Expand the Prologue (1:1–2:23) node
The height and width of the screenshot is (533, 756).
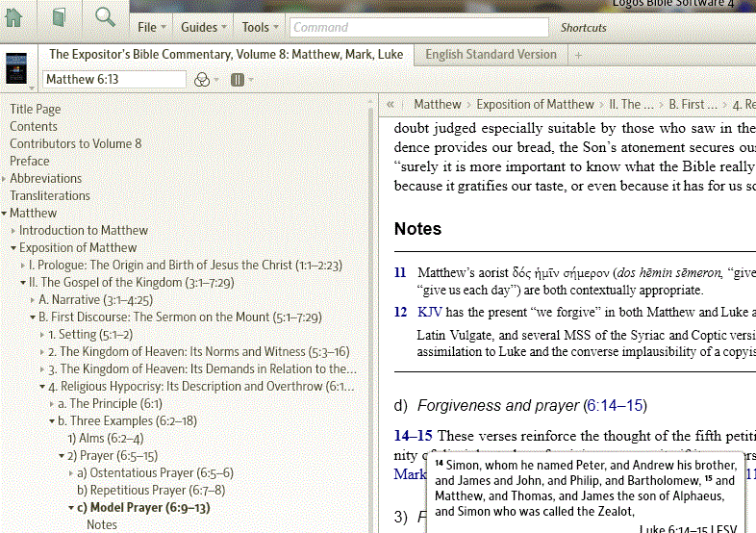[x=23, y=266]
